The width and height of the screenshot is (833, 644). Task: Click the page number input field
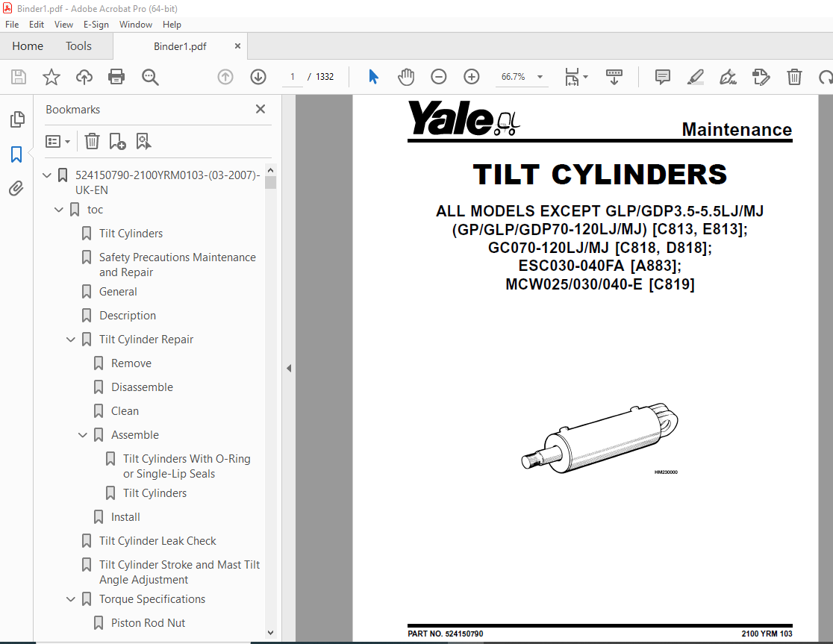(292, 77)
